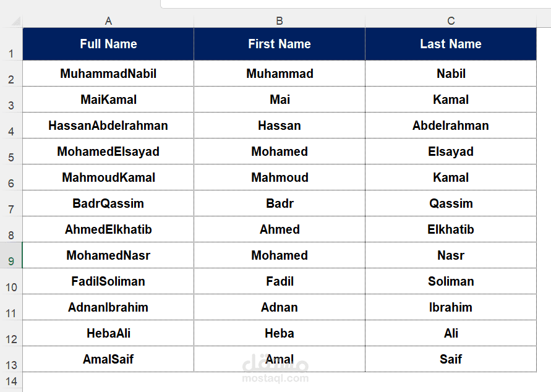Select column A header
Image resolution: width=551 pixels, height=392 pixels.
(x=108, y=21)
